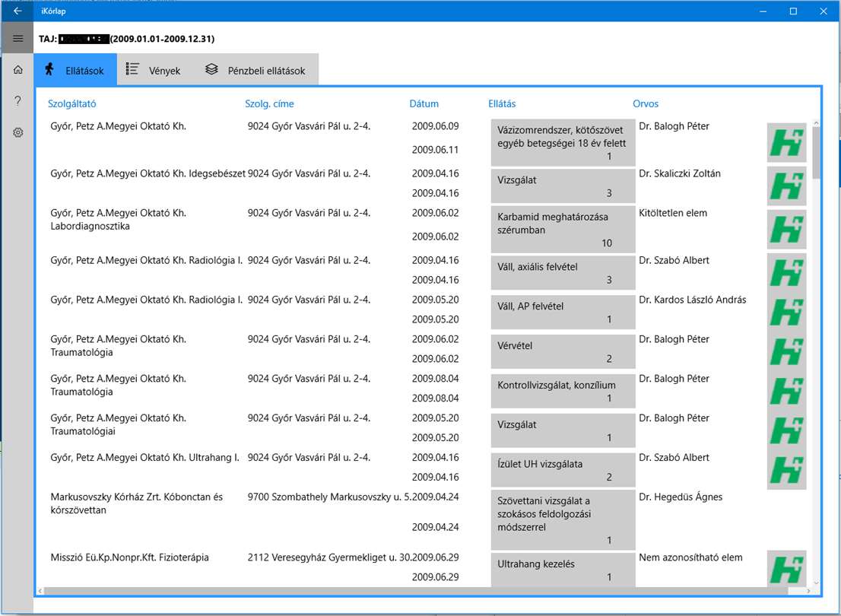Click the list's scroll up arrow

(816, 123)
